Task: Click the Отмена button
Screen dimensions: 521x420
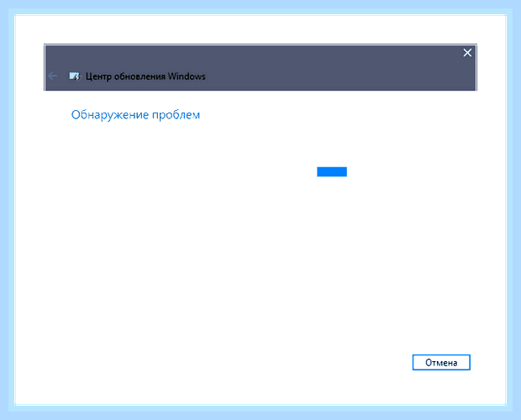Action: pos(441,362)
